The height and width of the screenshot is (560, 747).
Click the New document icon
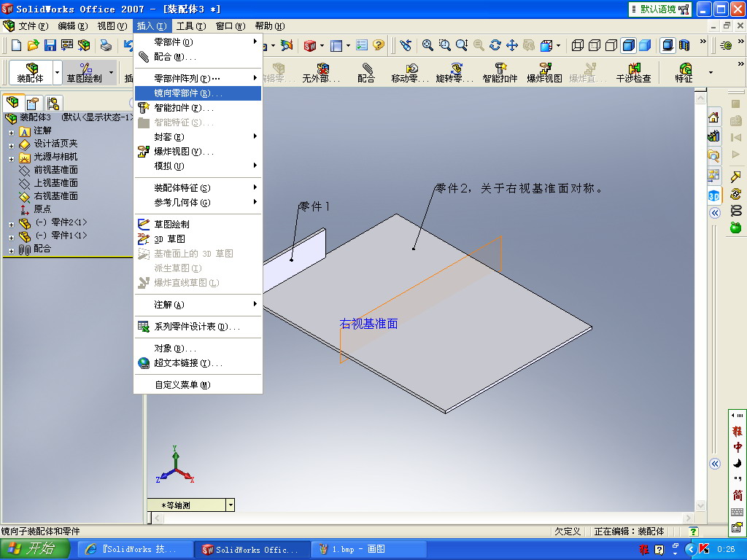(x=16, y=45)
